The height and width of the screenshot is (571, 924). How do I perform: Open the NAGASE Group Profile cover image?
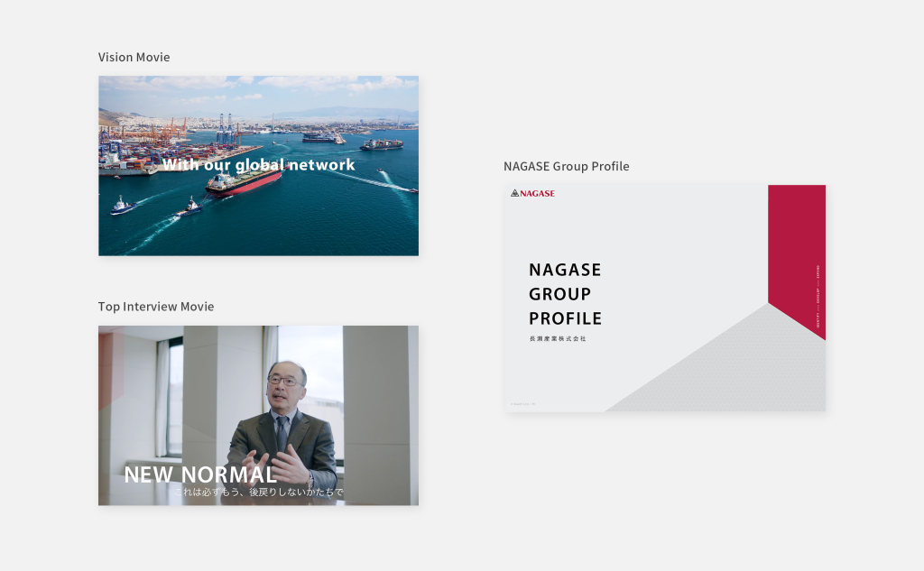coord(665,299)
